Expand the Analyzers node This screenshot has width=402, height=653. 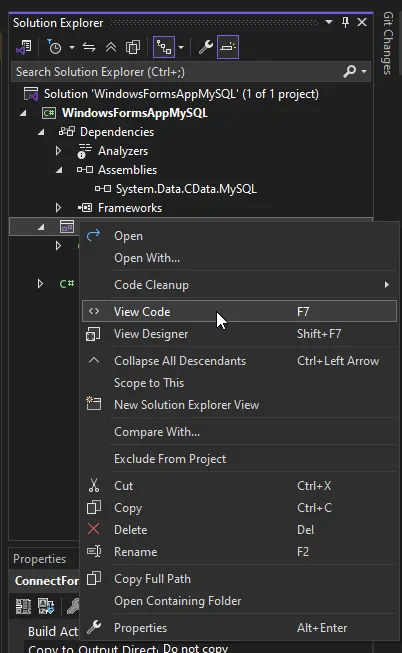click(58, 151)
